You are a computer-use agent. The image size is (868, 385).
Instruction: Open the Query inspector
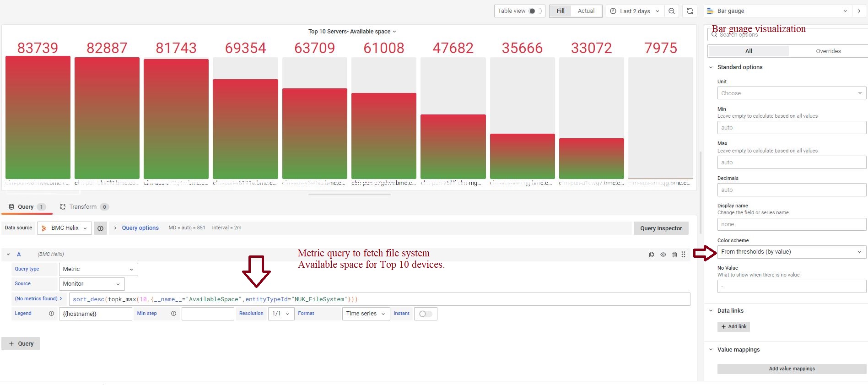click(661, 228)
